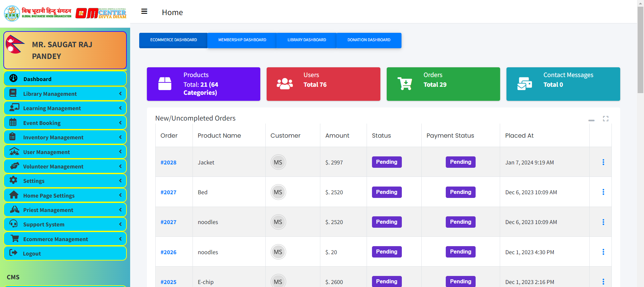This screenshot has height=287, width=644.
Task: Open three-dot actions menu for Jacket order
Action: [603, 162]
